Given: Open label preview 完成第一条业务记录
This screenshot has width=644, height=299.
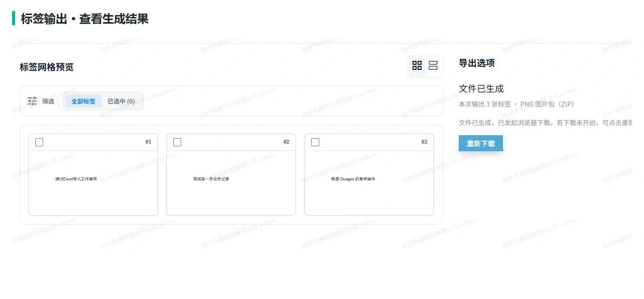Looking at the screenshot, I should (231, 183).
